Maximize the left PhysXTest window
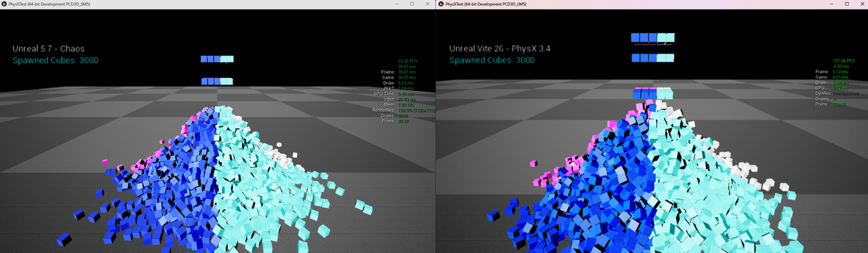The width and height of the screenshot is (868, 253). [412, 4]
